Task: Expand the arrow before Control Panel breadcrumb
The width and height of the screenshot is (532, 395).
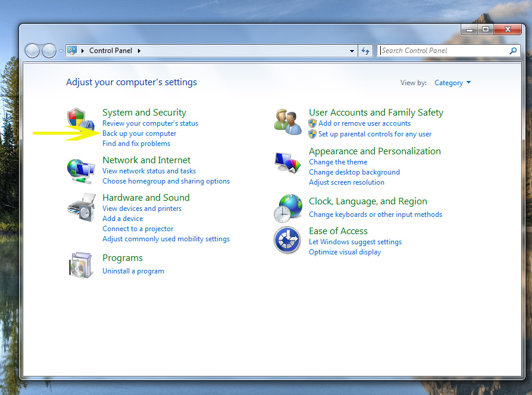Action: (83, 51)
